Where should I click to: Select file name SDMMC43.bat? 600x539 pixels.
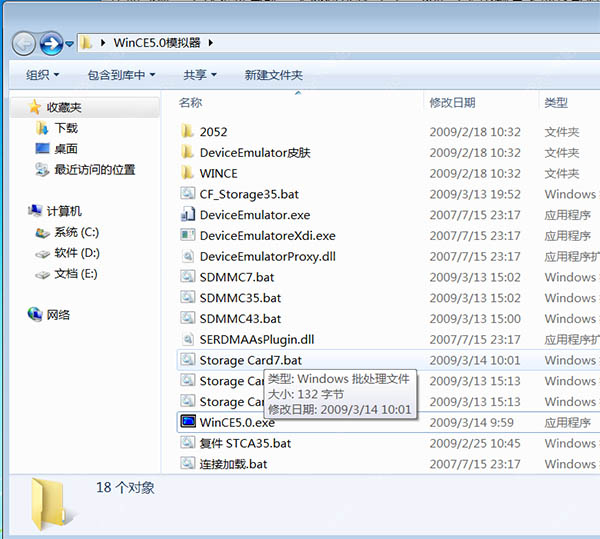[x=240, y=319]
